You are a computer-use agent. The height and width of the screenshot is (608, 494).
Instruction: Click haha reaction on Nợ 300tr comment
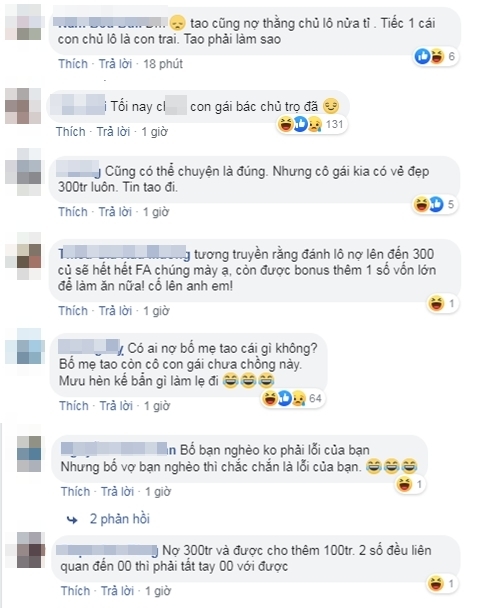click(436, 583)
